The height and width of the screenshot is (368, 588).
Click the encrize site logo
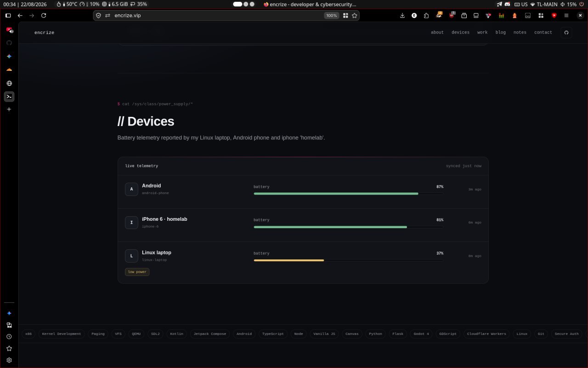point(44,33)
